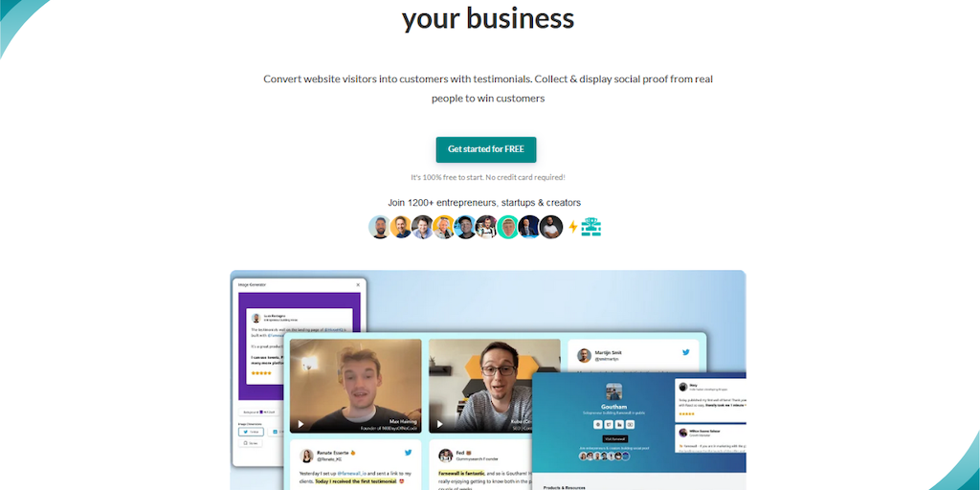
Task: Click the yellow lightning bolt icon
Action: 572,226
